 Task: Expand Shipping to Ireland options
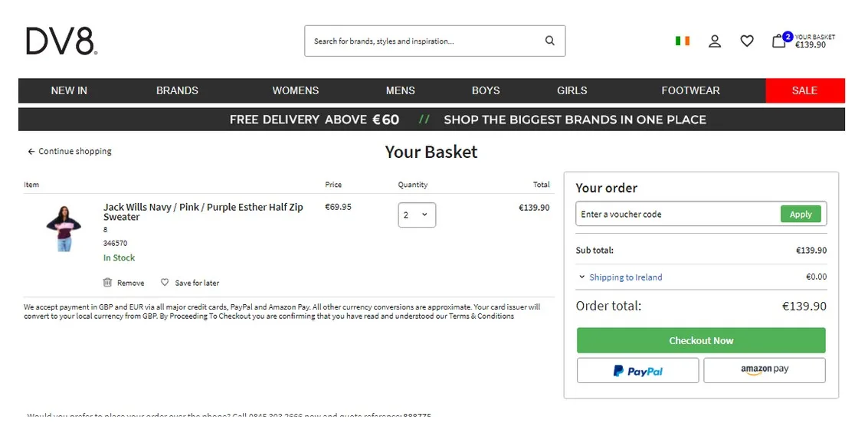click(x=581, y=277)
